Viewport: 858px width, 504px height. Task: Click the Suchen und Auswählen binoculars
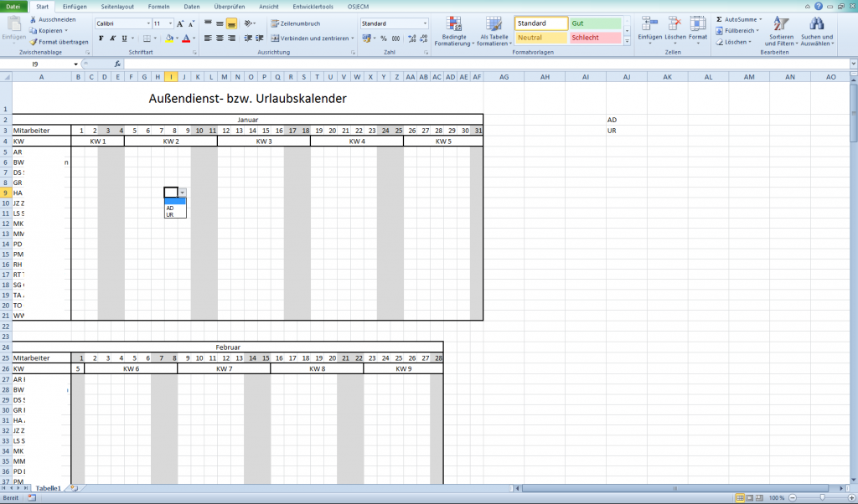click(816, 31)
